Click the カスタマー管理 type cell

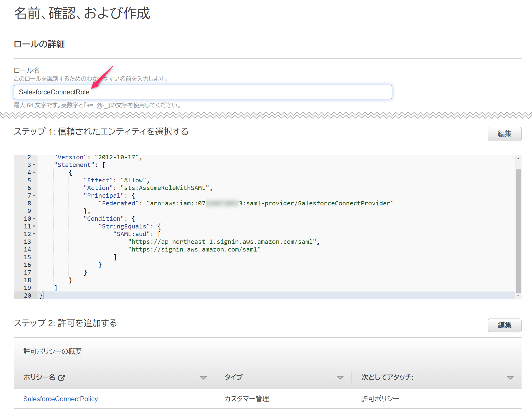point(247,399)
